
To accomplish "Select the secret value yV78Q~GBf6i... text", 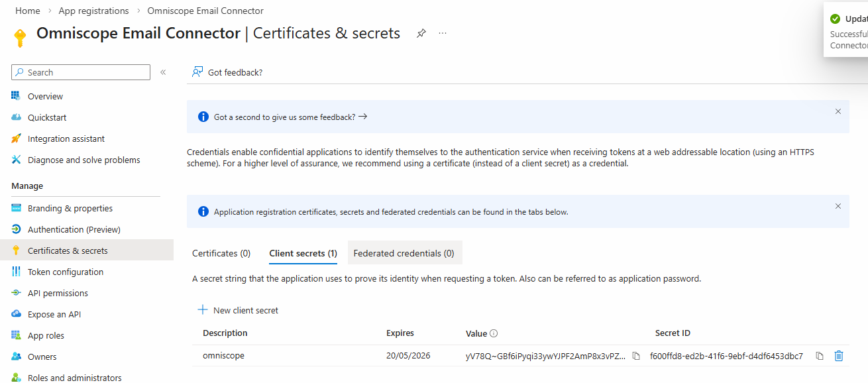I will 545,356.
